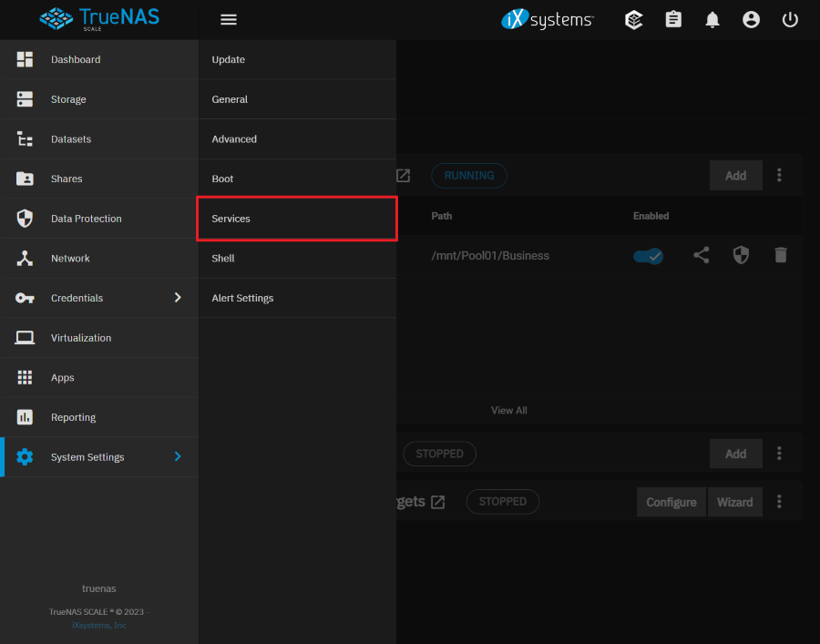Open the TrueCommand status icon
This screenshot has width=820, height=644.
(x=634, y=19)
